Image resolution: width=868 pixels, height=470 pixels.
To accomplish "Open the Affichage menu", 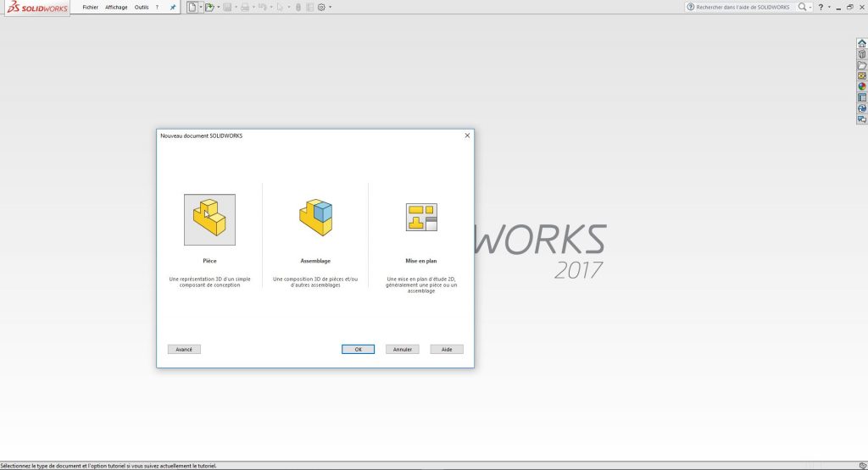I will point(116,7).
